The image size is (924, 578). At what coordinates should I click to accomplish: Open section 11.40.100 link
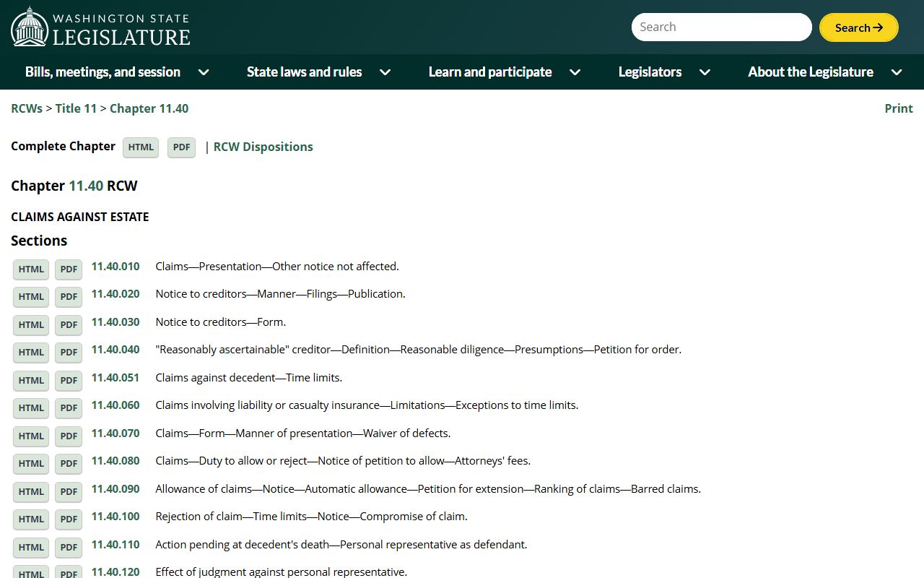[115, 516]
